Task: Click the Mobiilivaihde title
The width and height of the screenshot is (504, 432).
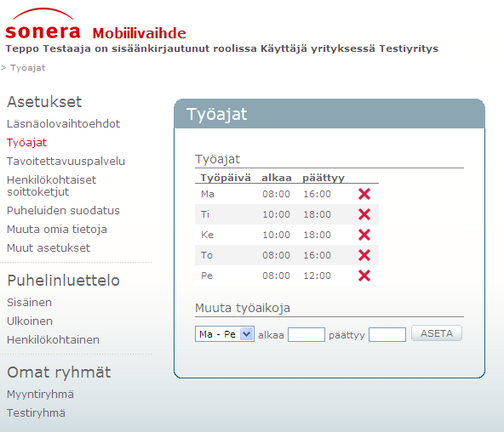Action: pyautogui.click(x=139, y=33)
